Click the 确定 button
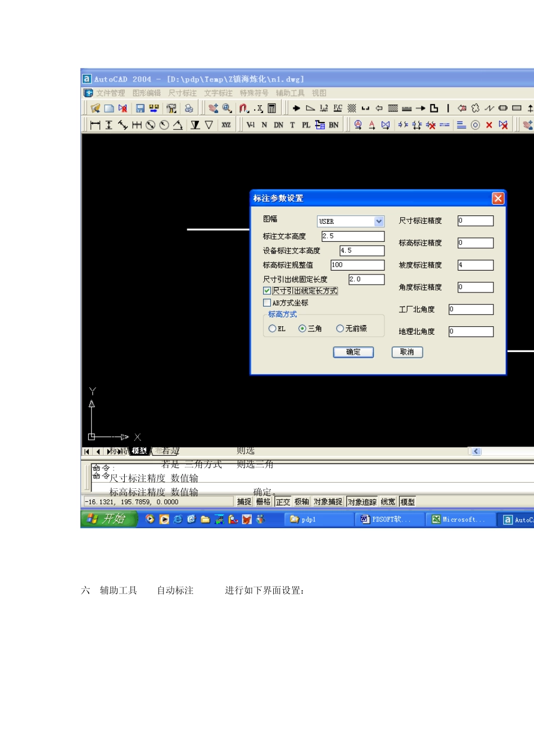The width and height of the screenshot is (534, 756). (x=353, y=352)
